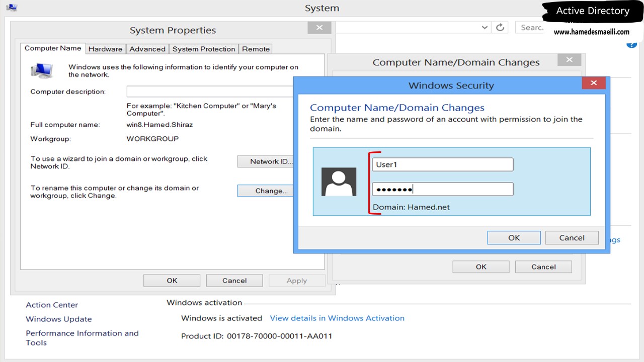
Task: Click the User1 username field
Action: [x=443, y=164]
